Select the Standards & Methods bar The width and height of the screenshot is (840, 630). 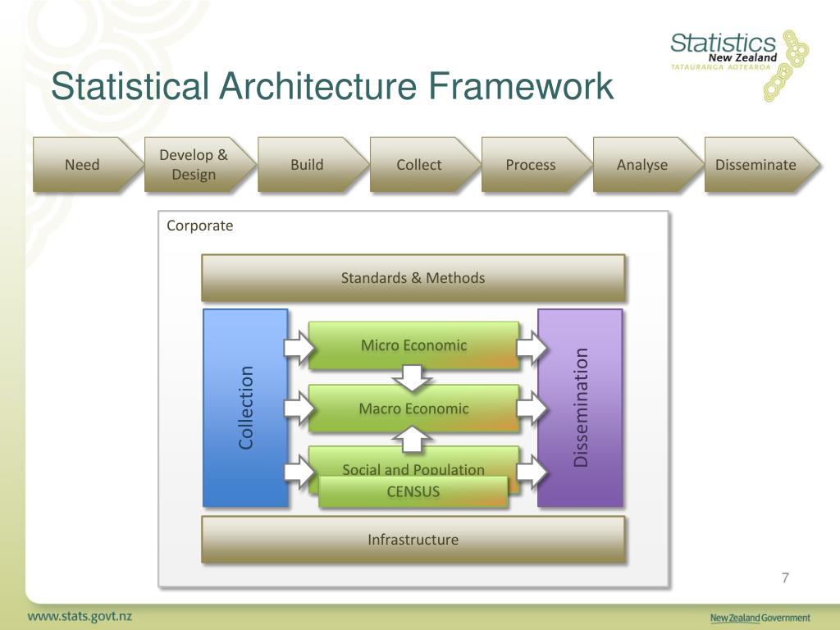(413, 277)
